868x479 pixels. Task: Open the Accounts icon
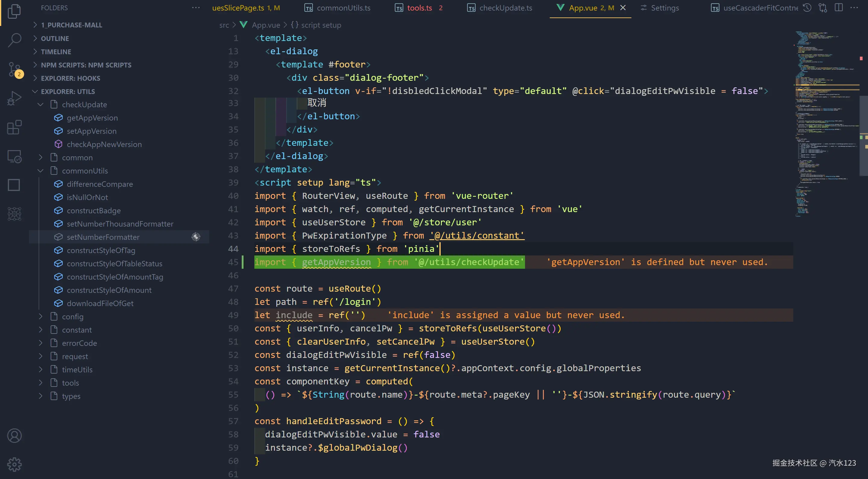pyautogui.click(x=14, y=436)
